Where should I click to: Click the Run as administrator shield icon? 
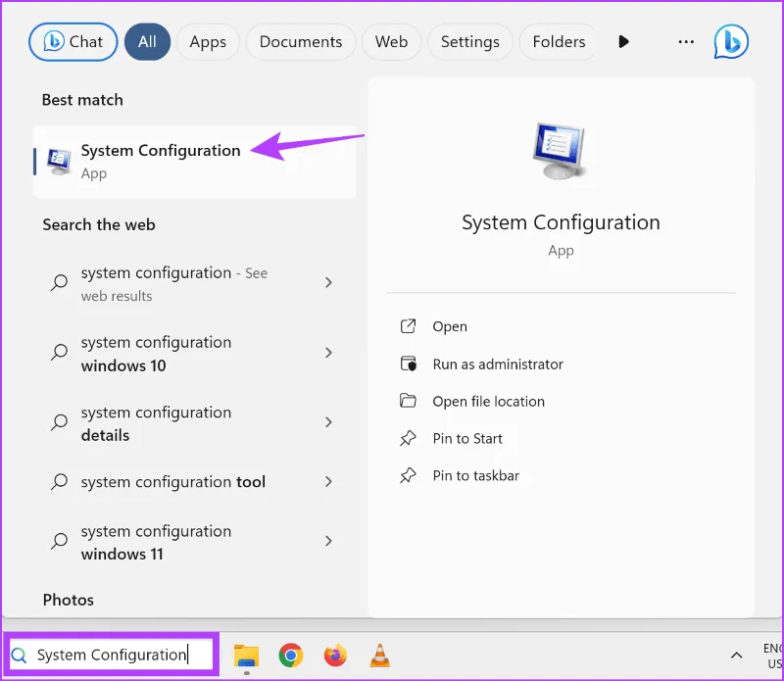coord(408,364)
